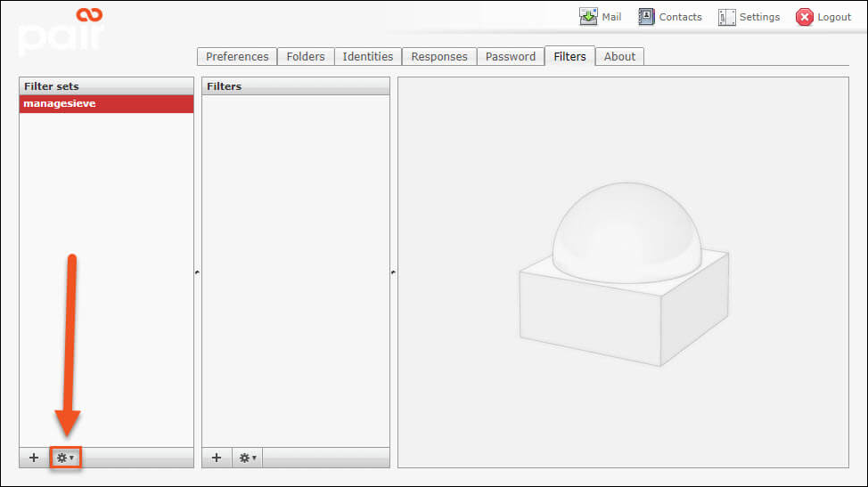Switch to the Folders tab
This screenshot has height=487, width=868.
click(x=306, y=56)
